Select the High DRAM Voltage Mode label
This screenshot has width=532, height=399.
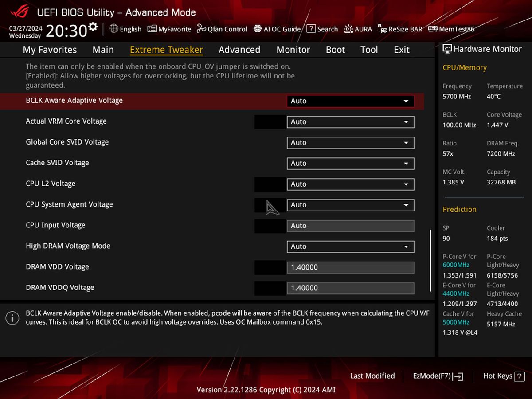pos(68,246)
